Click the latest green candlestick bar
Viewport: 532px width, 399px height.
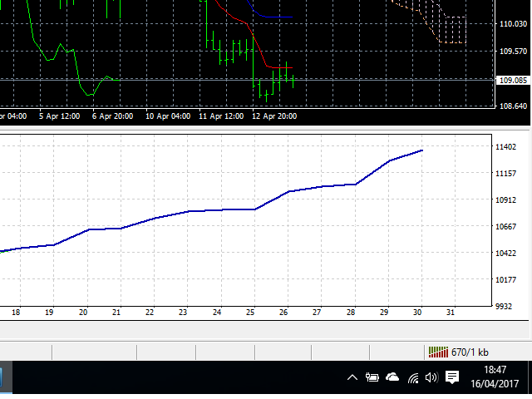(x=293, y=80)
